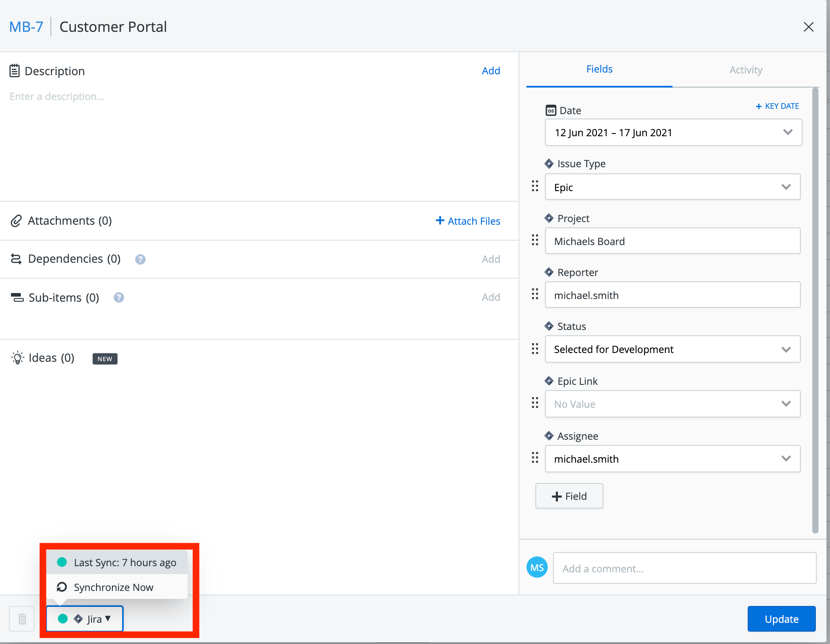The height and width of the screenshot is (644, 830).
Task: Open the Status dropdown
Action: pos(672,349)
